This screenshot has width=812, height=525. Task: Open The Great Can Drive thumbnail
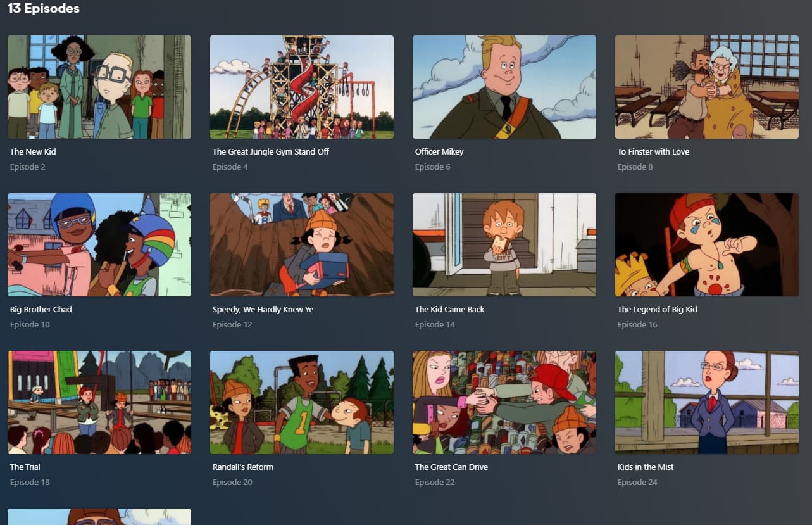pos(504,402)
